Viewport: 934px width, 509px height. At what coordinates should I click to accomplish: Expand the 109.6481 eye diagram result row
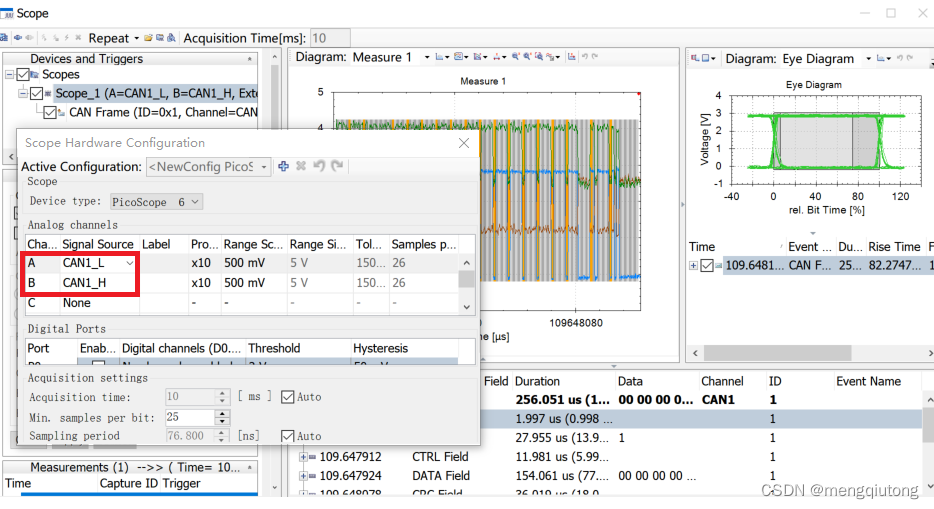coord(693,266)
